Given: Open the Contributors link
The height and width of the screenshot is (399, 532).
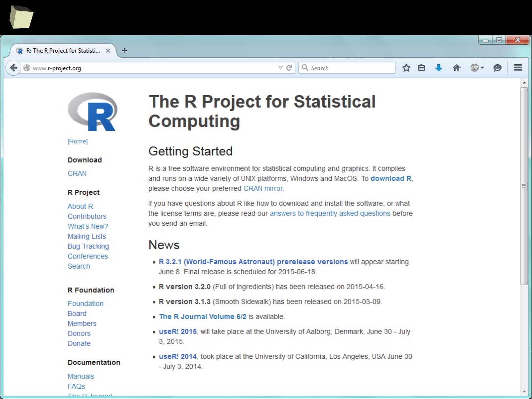Looking at the screenshot, I should click(x=87, y=216).
